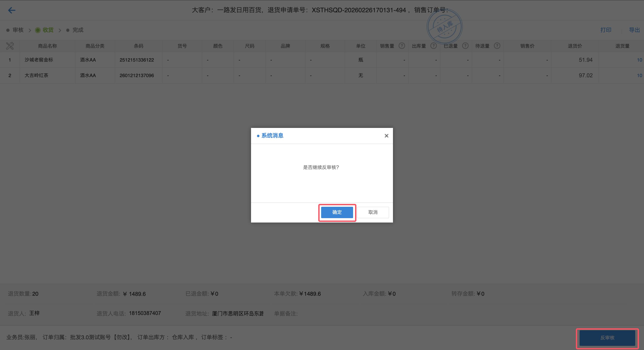Viewport: 644px width, 350px height.
Task: Click the 反审核 button at bottom
Action: click(607, 338)
